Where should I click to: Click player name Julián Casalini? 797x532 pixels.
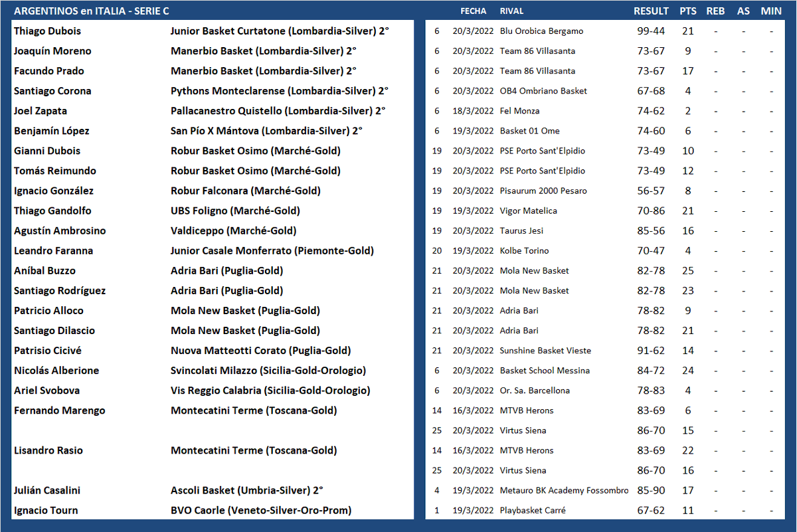coord(47,490)
